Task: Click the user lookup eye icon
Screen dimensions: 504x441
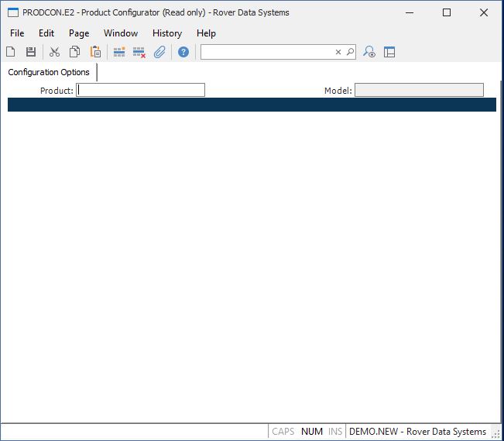Action: pos(369,52)
